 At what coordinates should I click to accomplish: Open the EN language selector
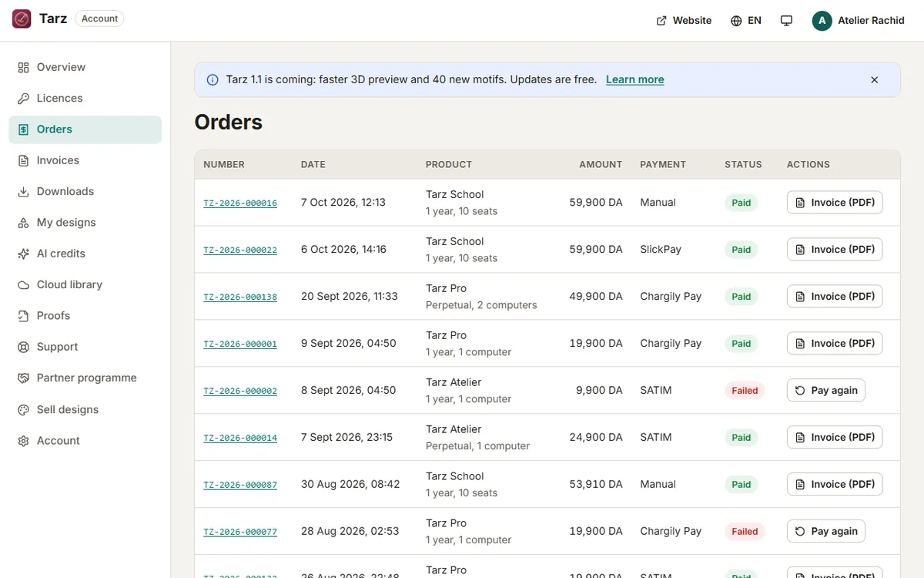(746, 21)
